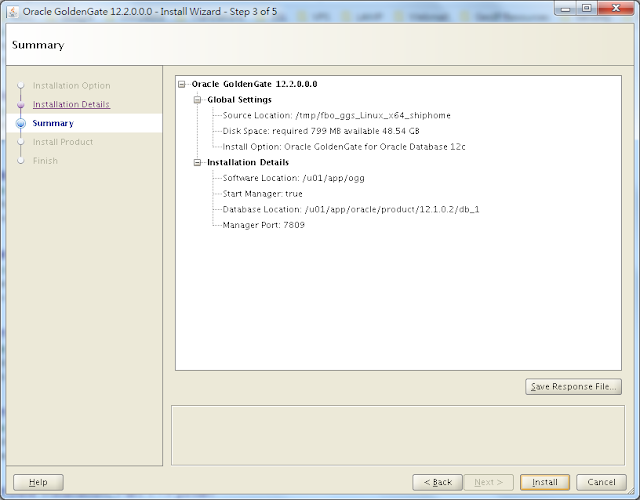Maximize the Install Wizard window

[x=587, y=9]
